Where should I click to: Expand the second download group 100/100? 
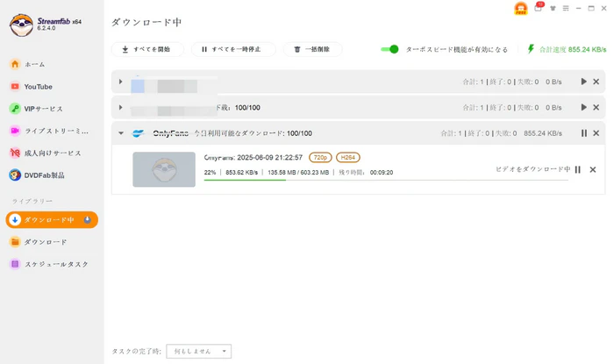pyautogui.click(x=120, y=107)
